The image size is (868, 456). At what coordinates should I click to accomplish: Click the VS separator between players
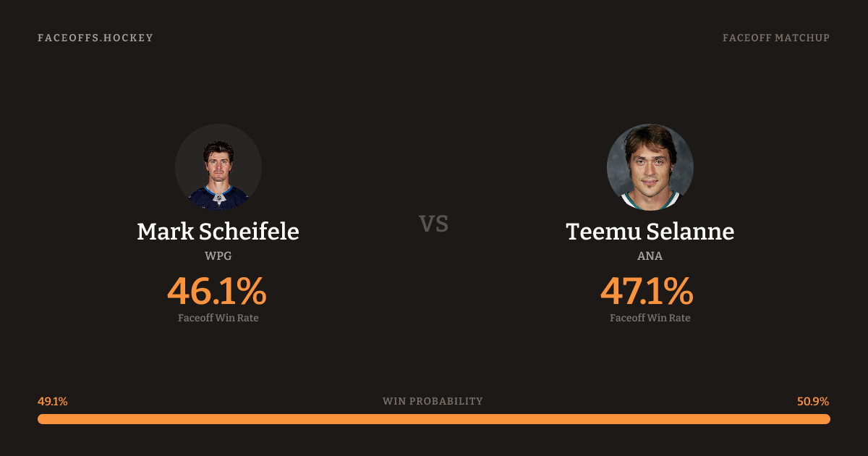click(x=434, y=224)
